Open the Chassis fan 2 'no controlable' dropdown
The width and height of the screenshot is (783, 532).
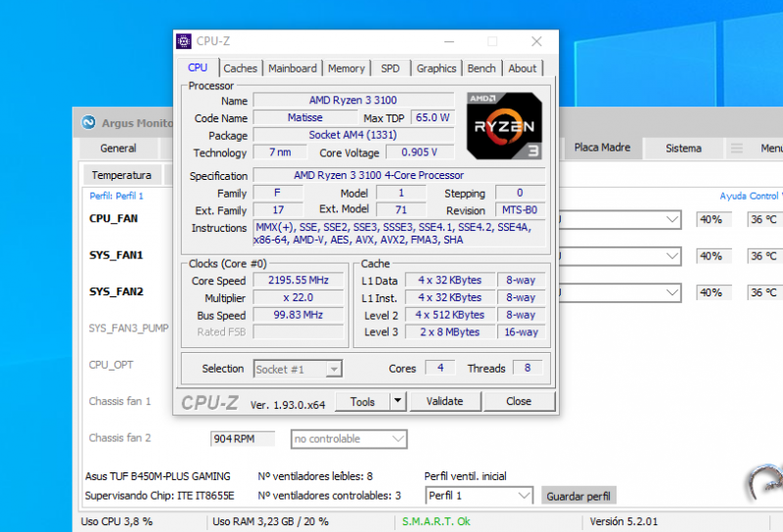point(347,439)
